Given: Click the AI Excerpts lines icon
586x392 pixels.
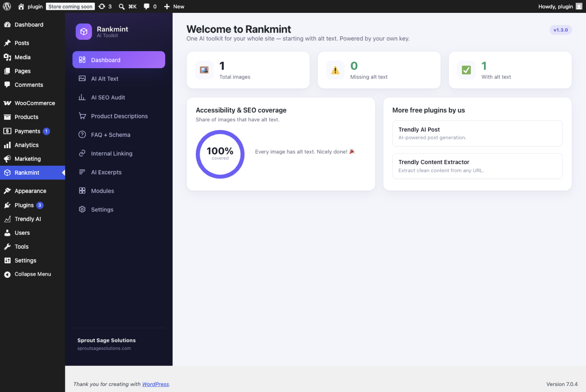Looking at the screenshot, I should point(82,172).
